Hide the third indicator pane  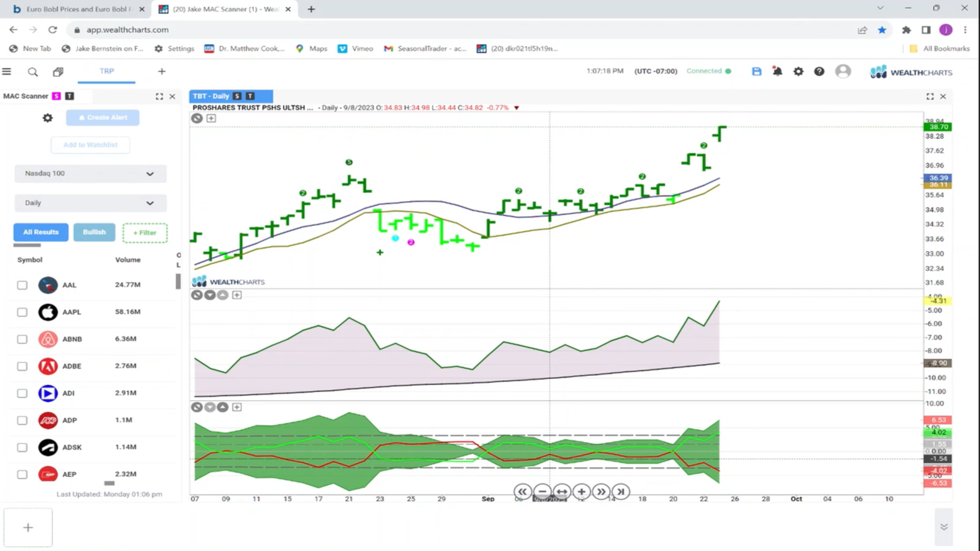click(197, 407)
